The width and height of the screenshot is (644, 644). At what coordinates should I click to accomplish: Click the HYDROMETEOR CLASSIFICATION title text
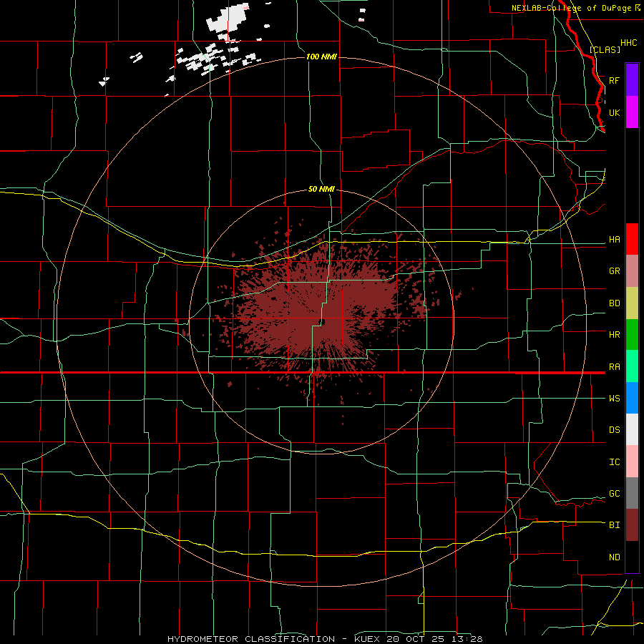tap(250, 639)
